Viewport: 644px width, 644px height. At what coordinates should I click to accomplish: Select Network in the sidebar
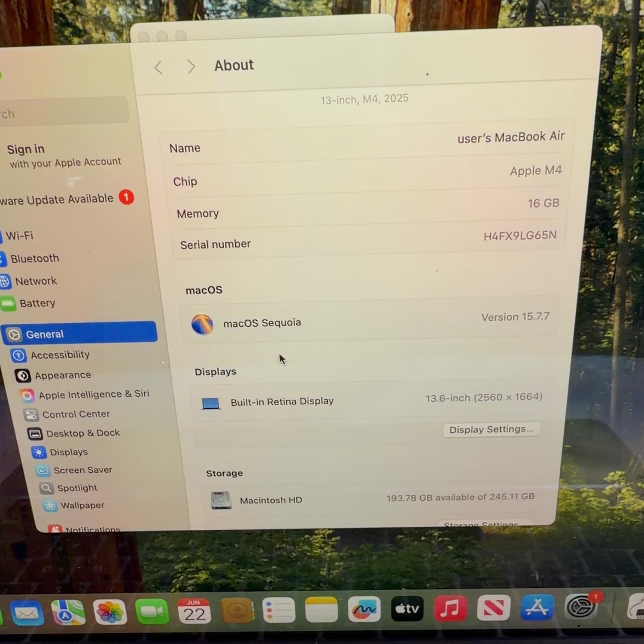click(x=36, y=281)
